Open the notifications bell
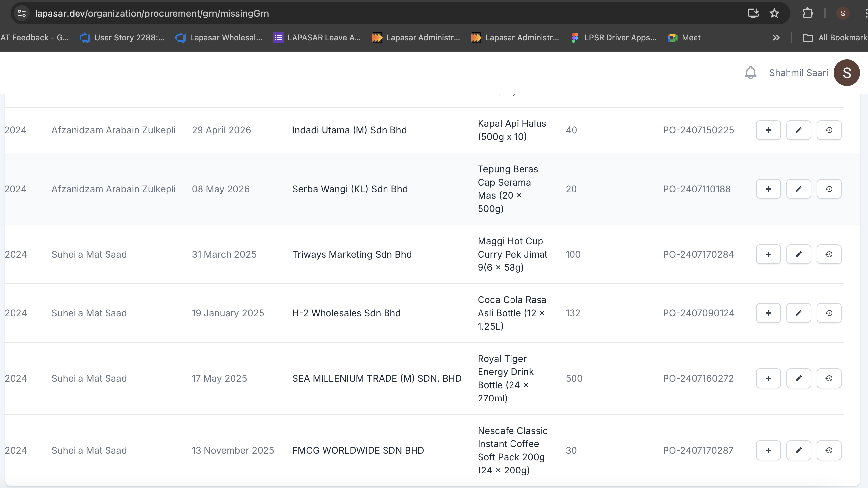This screenshot has height=488, width=868. [x=750, y=73]
